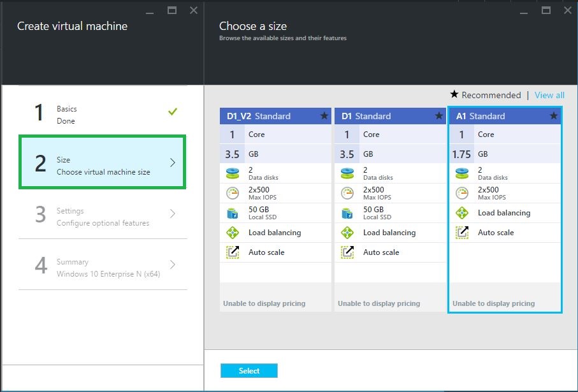Click the Recommended filter label
Image resolution: width=578 pixels, height=392 pixels.
tap(491, 95)
